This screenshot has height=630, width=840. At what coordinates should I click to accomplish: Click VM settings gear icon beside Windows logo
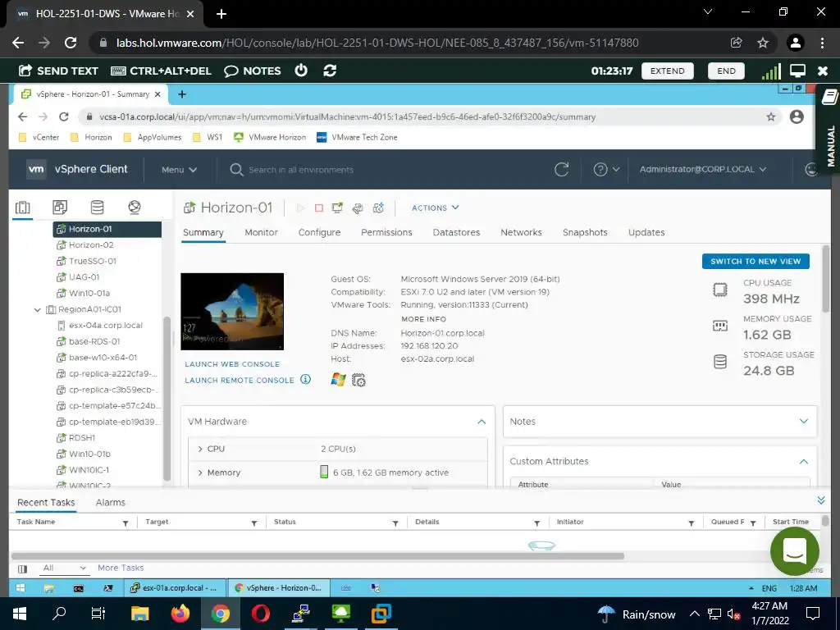point(358,381)
